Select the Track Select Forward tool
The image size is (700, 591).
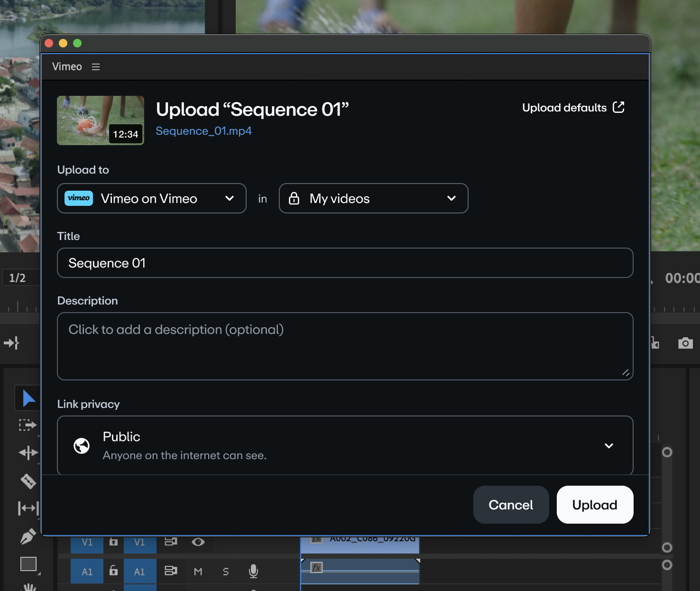coord(28,425)
